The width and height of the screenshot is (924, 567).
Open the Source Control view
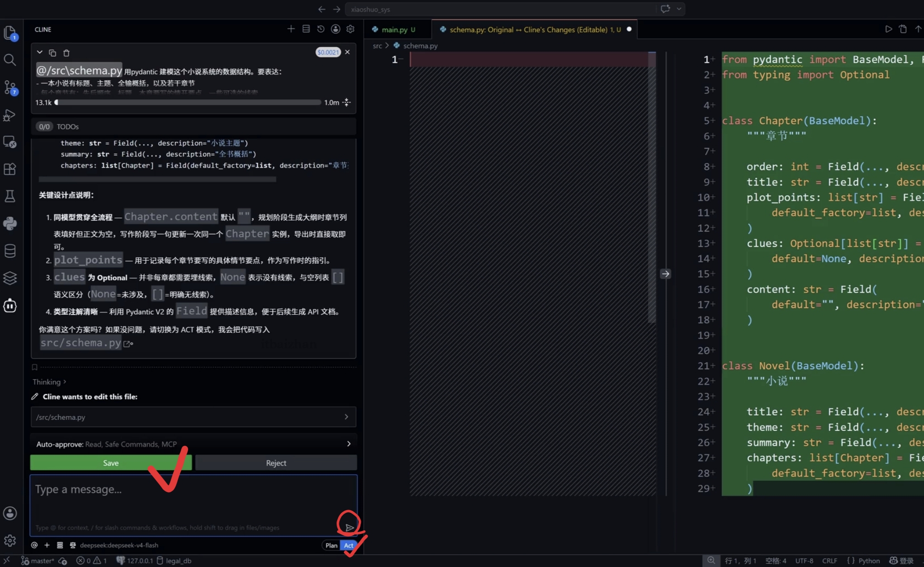click(x=10, y=87)
